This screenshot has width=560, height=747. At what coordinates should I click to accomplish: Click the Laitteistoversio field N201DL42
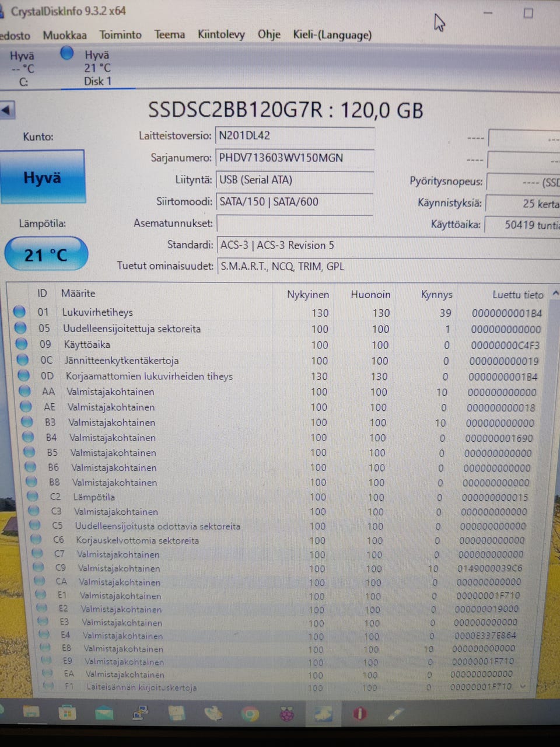pyautogui.click(x=295, y=136)
